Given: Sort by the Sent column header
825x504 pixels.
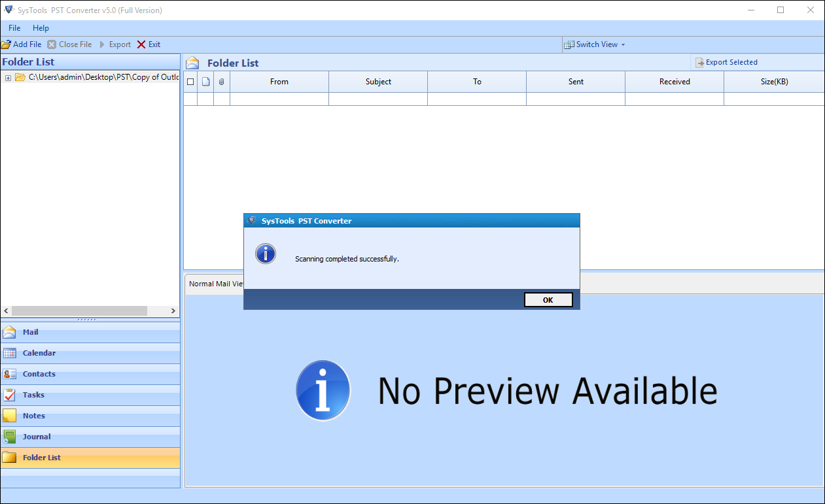Looking at the screenshot, I should pos(576,82).
